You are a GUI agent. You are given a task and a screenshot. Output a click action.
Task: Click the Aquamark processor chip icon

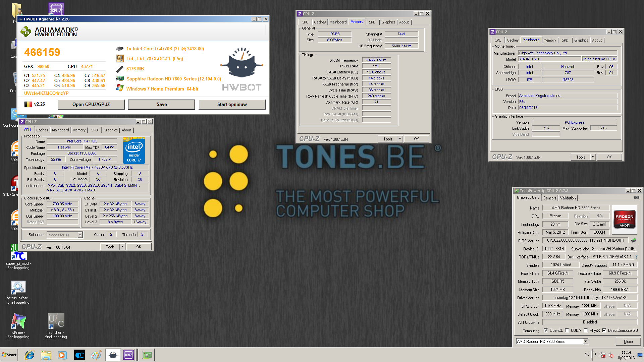coord(120,49)
